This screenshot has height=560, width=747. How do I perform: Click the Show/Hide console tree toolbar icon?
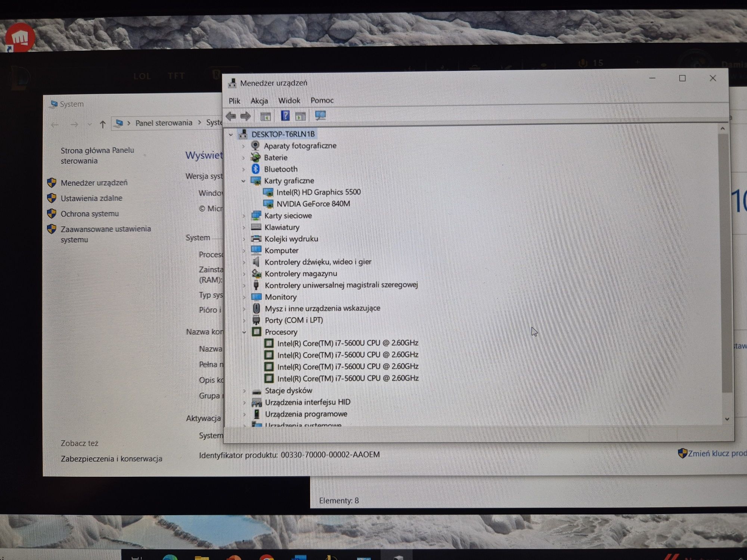[266, 116]
